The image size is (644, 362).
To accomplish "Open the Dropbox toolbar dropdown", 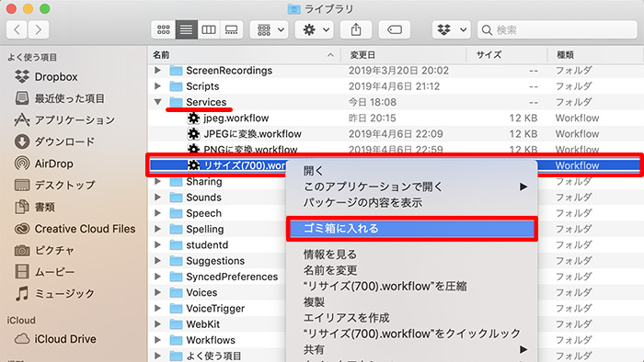I will coord(452,29).
